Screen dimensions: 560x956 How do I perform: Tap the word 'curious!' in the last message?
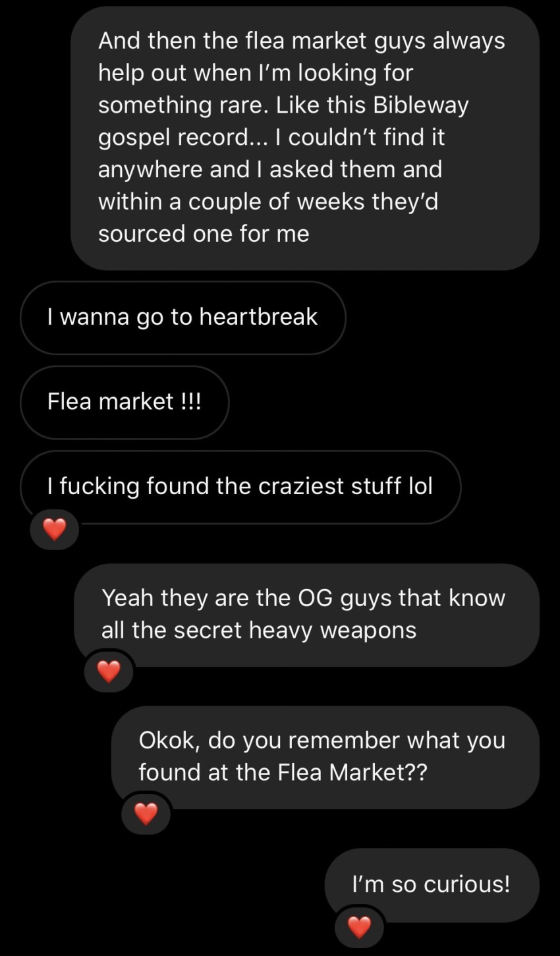tap(467, 884)
